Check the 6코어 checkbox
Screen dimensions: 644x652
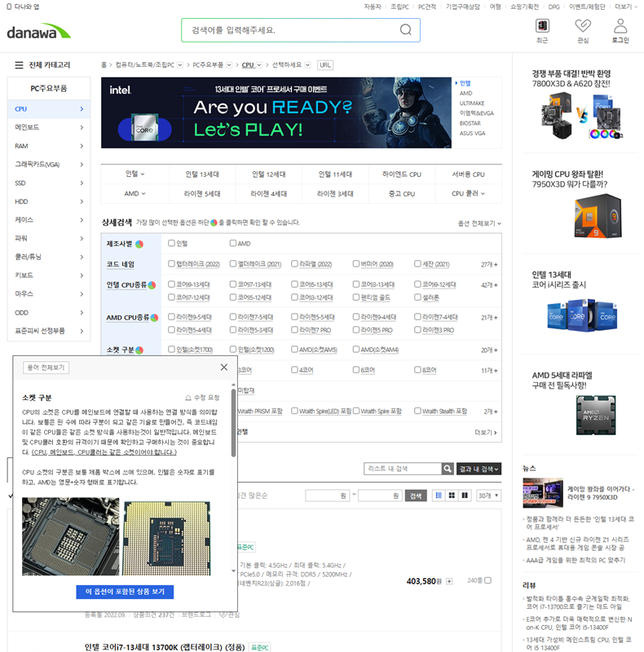tap(356, 370)
